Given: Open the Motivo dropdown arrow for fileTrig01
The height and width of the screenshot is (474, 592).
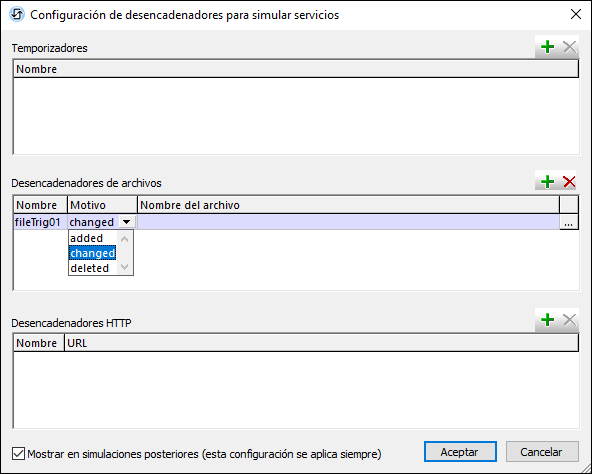Looking at the screenshot, I should click(127, 222).
